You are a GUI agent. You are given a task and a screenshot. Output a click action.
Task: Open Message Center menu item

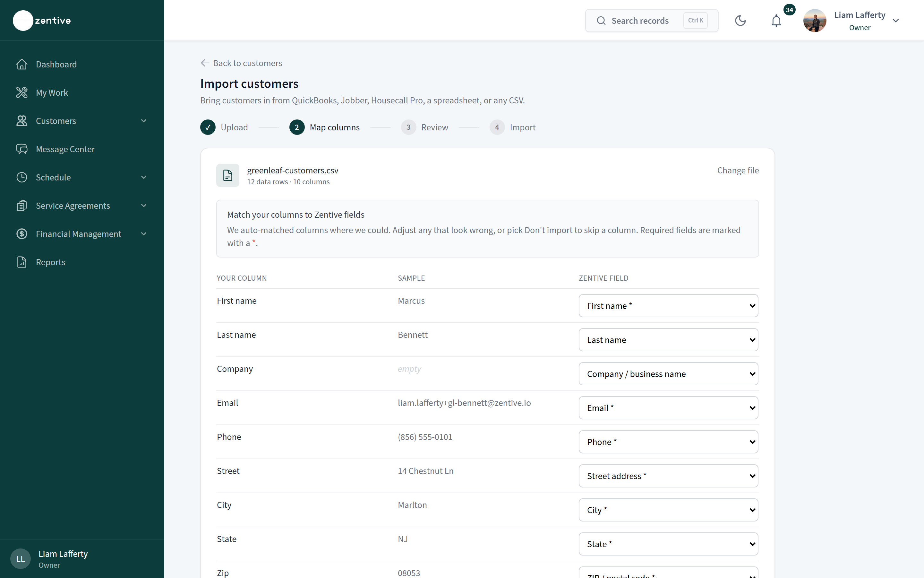65,149
